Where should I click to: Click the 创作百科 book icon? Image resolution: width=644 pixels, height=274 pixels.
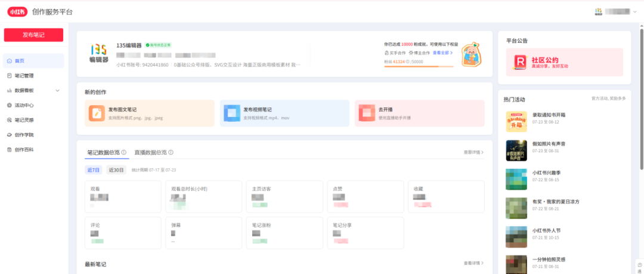(10, 150)
